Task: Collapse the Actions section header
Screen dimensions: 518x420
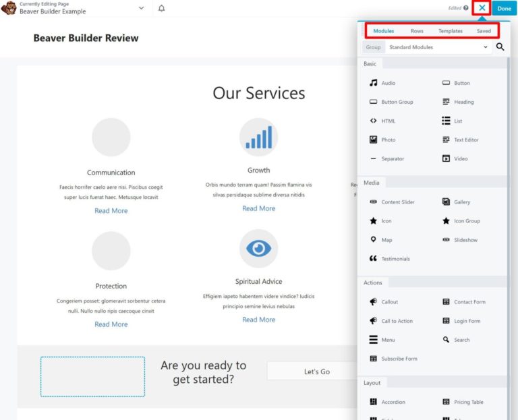Action: [x=373, y=282]
